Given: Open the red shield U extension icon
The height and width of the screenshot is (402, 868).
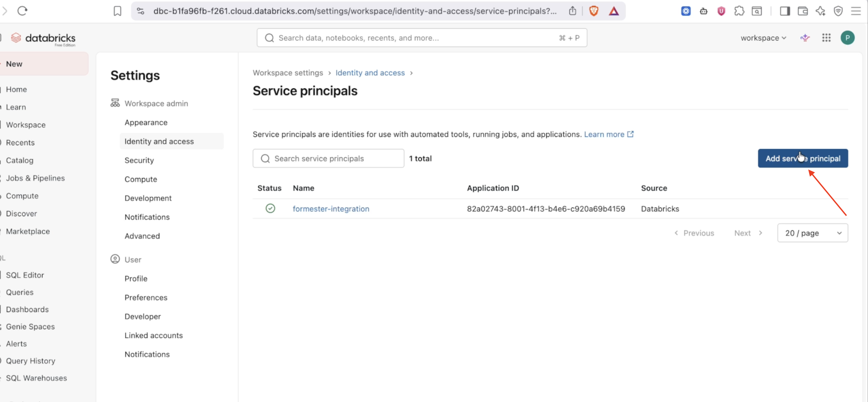Looking at the screenshot, I should (721, 11).
